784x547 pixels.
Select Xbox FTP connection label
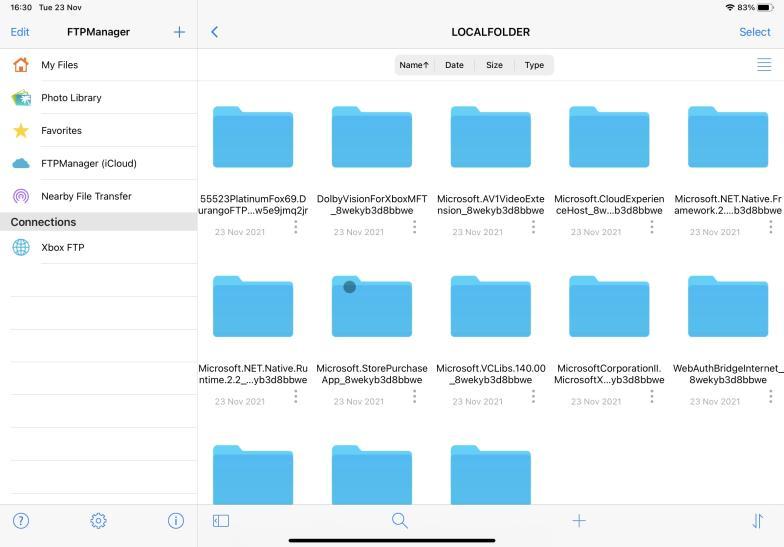(x=62, y=247)
